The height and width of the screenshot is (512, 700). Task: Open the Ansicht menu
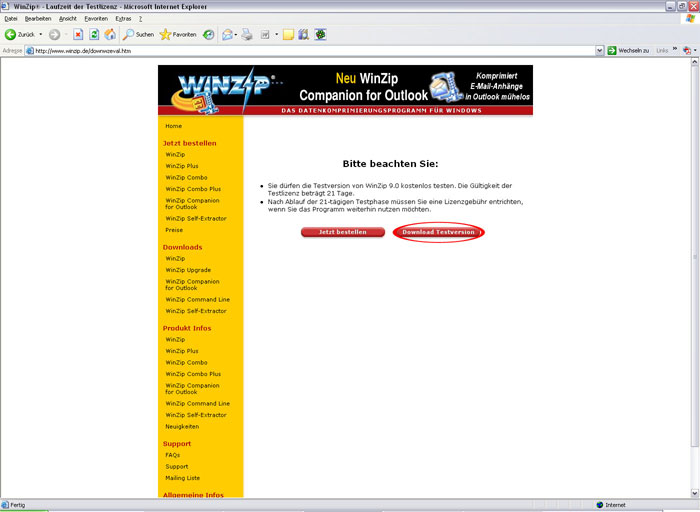tap(68, 19)
